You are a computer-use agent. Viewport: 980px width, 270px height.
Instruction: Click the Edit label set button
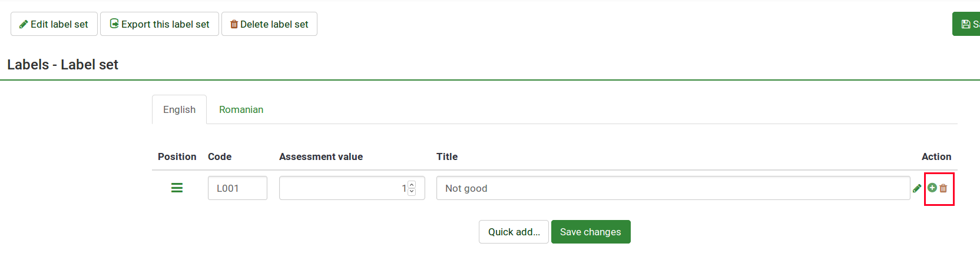54,24
